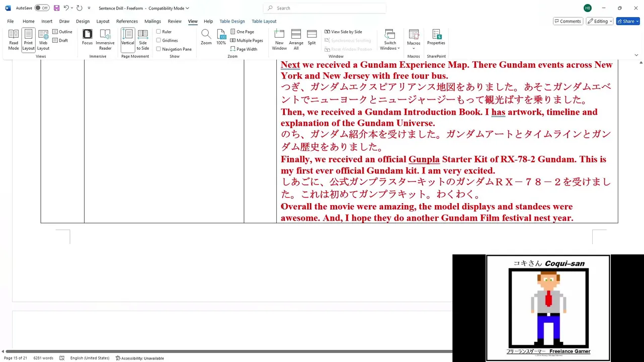Choose Multiple Pages zoom
Image resolution: width=644 pixels, height=362 pixels.
click(247, 40)
